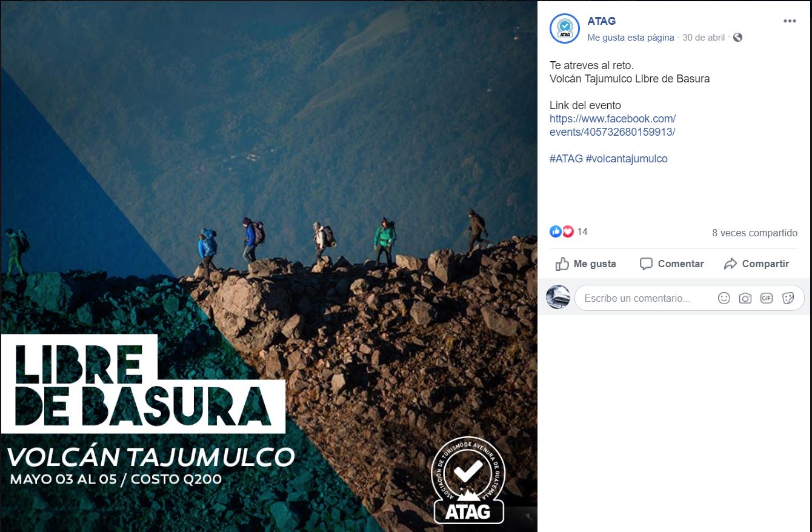The height and width of the screenshot is (532, 812).
Task: Click the Compartir share button
Action: (756, 264)
